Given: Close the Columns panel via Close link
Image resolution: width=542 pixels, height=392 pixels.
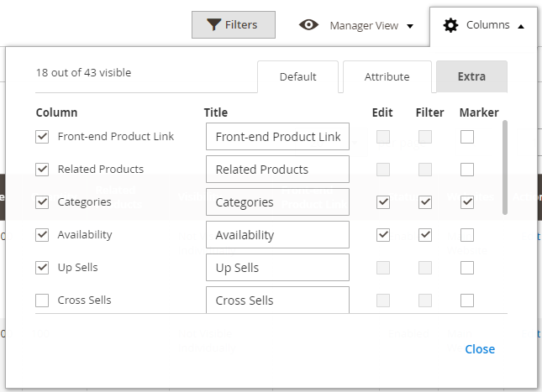Looking at the screenshot, I should pos(480,349).
